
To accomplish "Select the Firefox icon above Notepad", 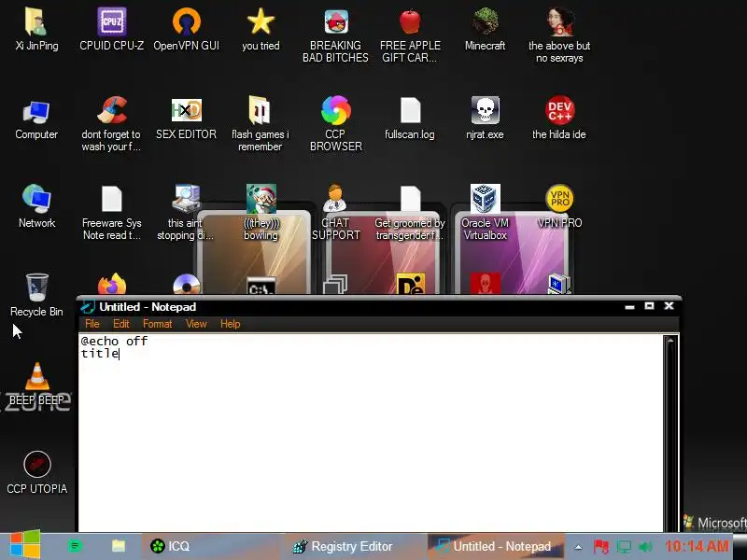I will click(112, 284).
